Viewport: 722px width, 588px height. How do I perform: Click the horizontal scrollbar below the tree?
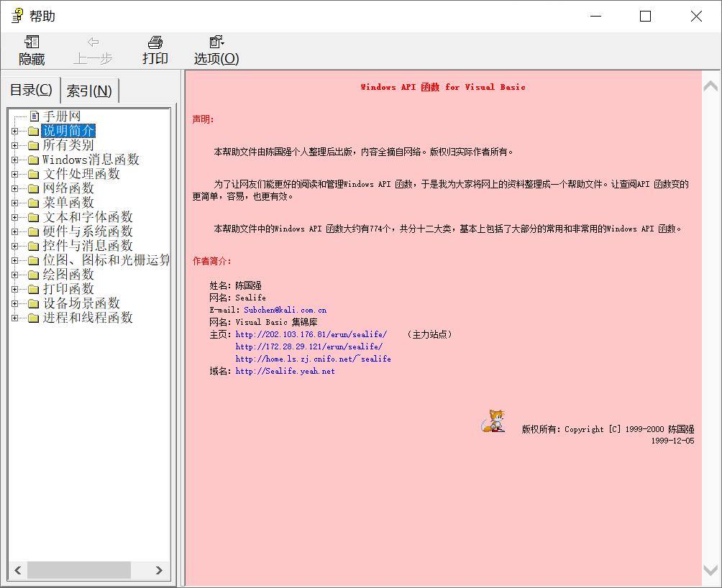pos(79,570)
